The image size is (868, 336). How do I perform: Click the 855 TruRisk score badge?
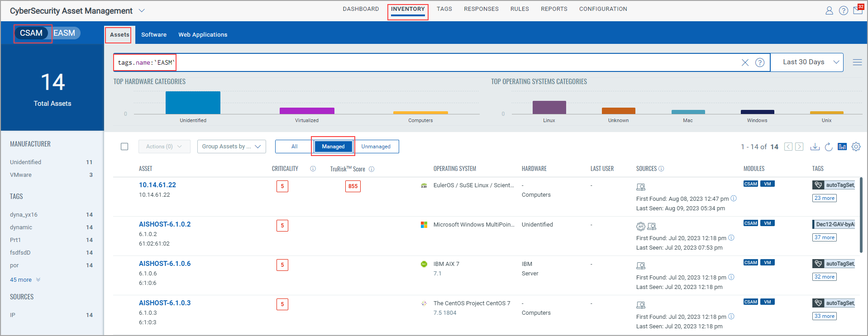point(353,186)
